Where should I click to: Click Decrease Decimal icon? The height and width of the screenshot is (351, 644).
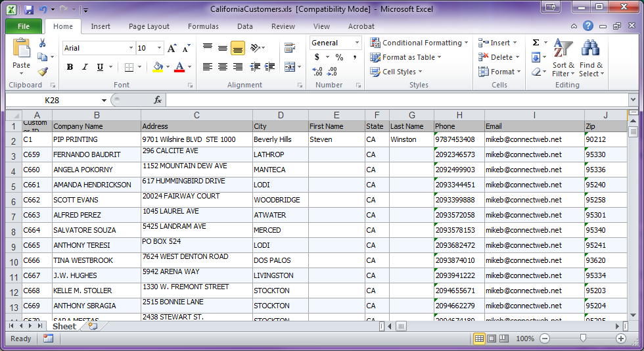[x=332, y=72]
